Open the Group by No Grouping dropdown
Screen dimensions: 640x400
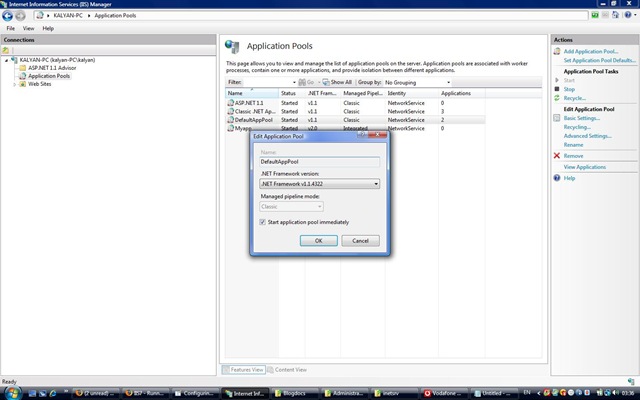pos(448,82)
